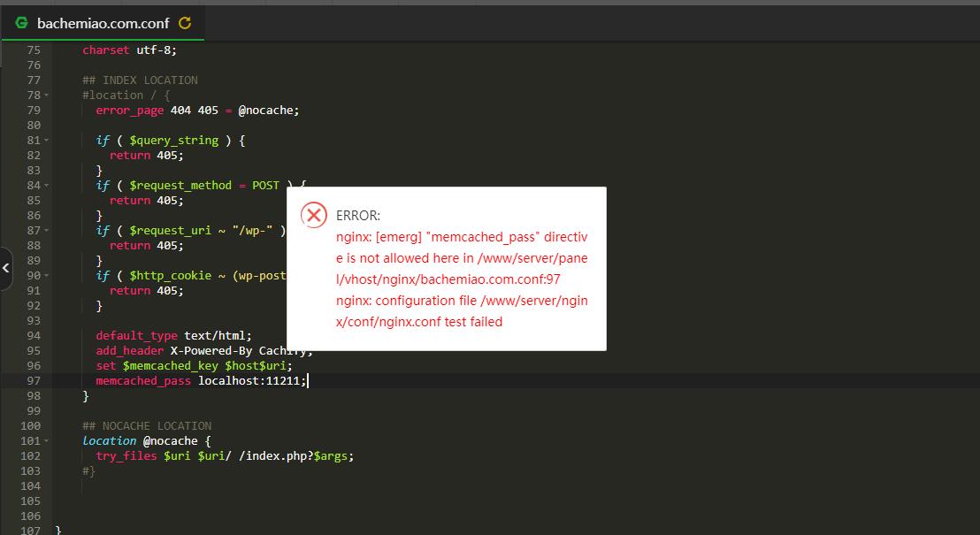980x535 pixels.
Task: Click the '## INDEX LOCATION' comment
Action: (140, 80)
